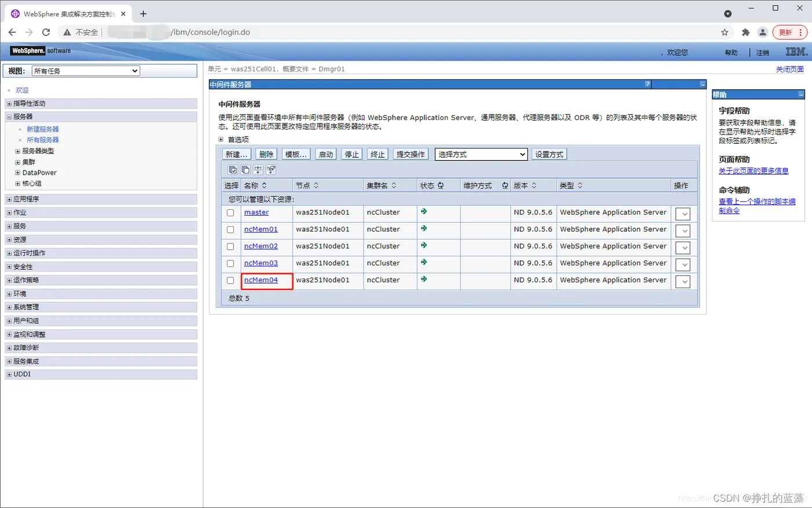Sort the table by the 名称 column
Image resolution: width=812 pixels, height=508 pixels.
click(x=264, y=186)
